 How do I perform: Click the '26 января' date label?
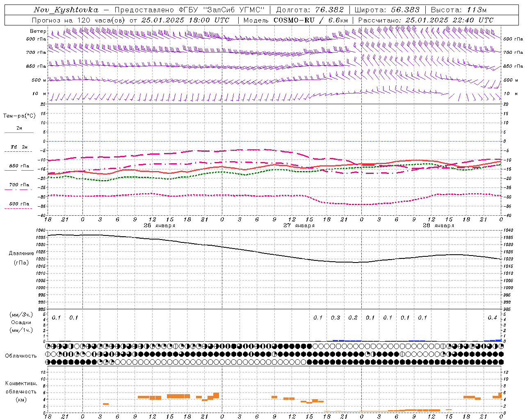pyautogui.click(x=159, y=226)
